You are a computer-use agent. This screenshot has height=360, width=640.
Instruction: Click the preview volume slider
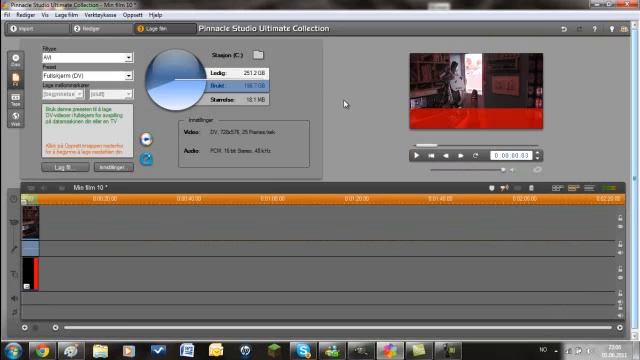pos(468,170)
